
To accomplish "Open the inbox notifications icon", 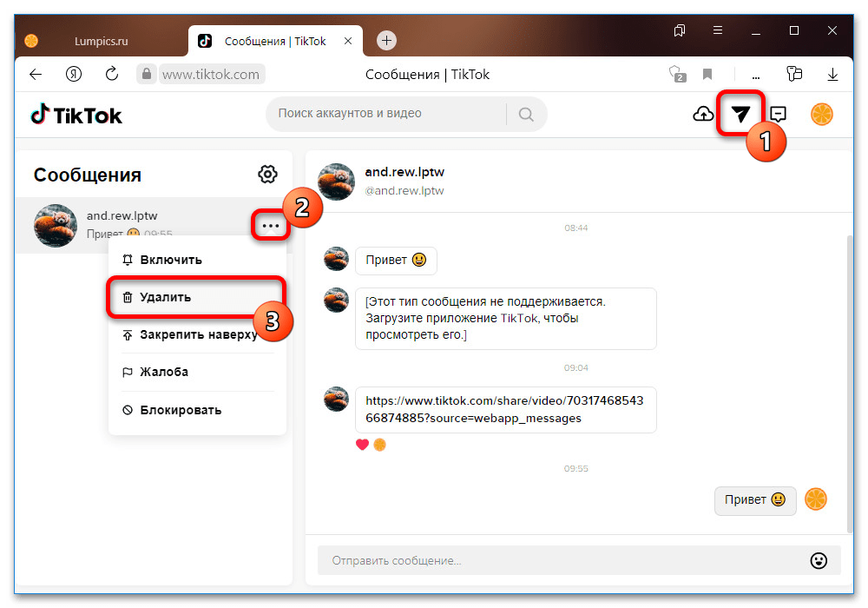I will pos(779,114).
